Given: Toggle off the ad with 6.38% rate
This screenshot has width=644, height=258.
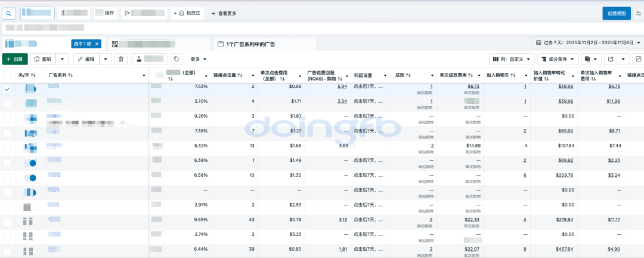Looking at the screenshot, I should (30, 162).
